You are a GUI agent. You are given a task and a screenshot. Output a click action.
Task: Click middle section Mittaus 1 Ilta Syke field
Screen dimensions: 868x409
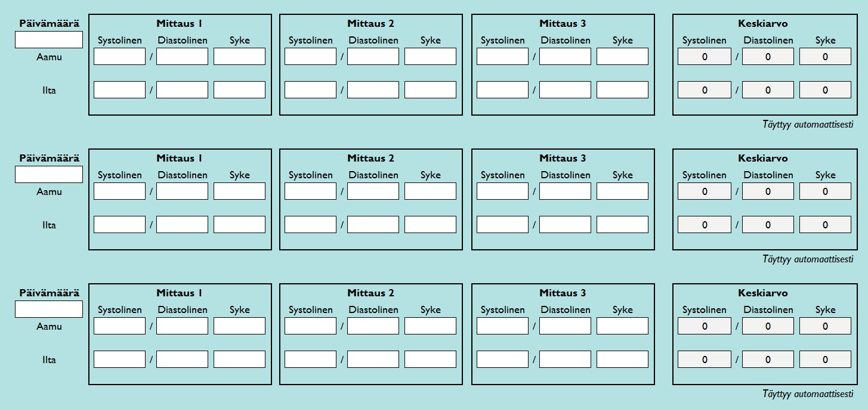[x=239, y=225]
